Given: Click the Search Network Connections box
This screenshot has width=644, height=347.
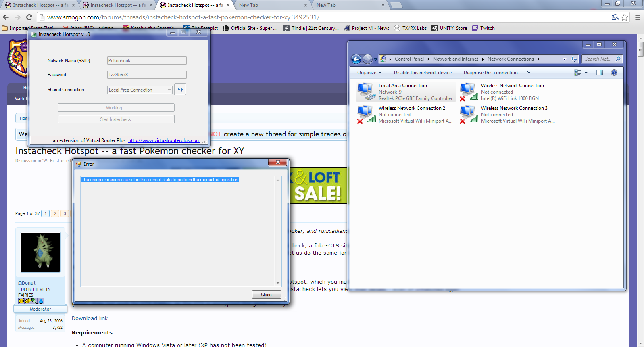Looking at the screenshot, I should pos(602,59).
